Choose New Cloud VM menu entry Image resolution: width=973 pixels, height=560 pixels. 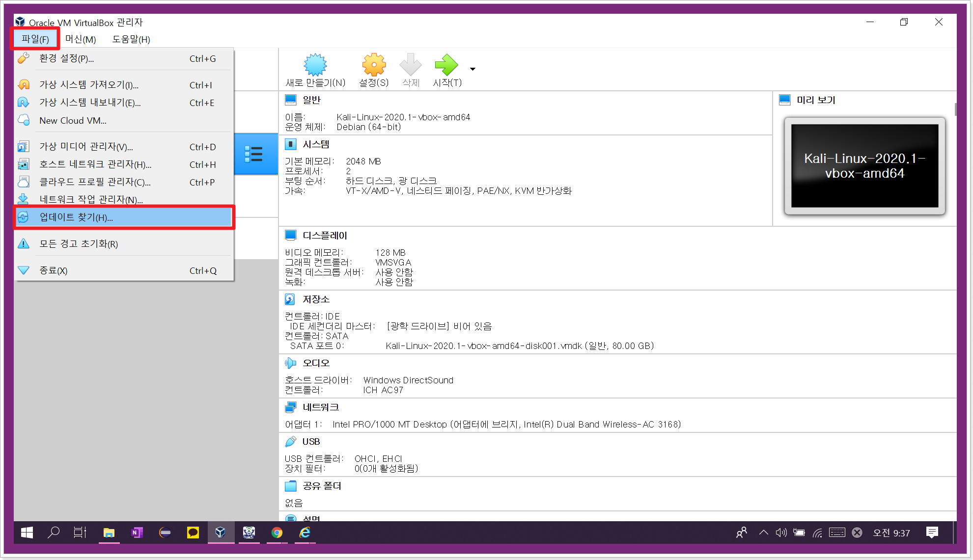(x=124, y=120)
